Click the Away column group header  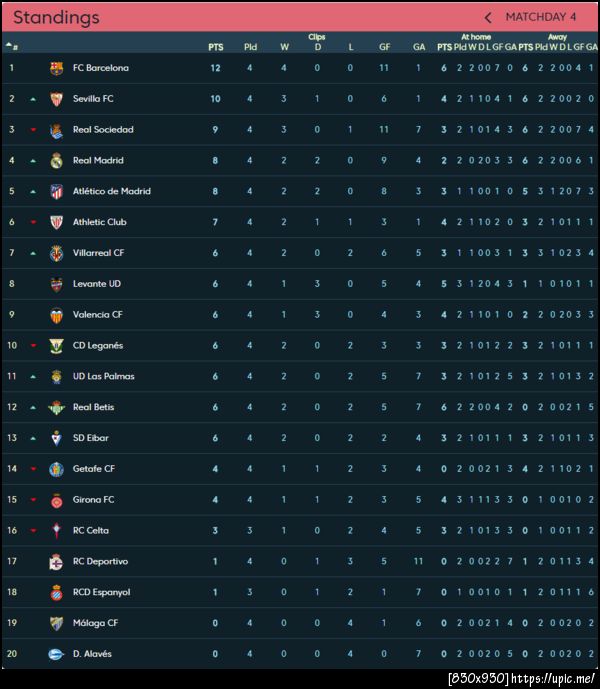557,37
